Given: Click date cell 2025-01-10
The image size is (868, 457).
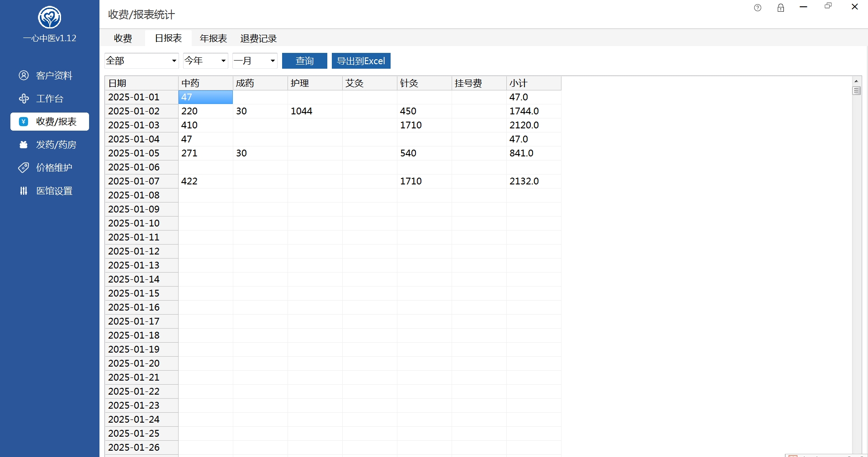Looking at the screenshot, I should click(142, 223).
